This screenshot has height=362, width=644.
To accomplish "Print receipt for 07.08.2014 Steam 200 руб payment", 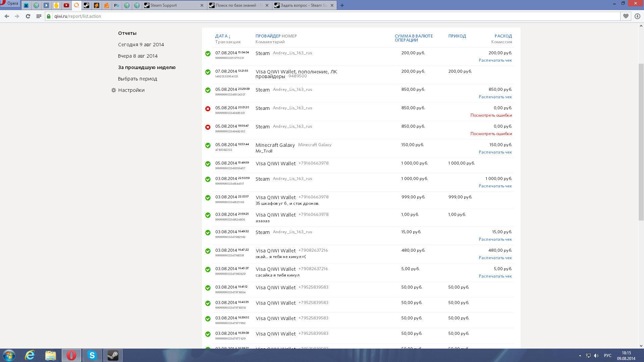I will (495, 60).
